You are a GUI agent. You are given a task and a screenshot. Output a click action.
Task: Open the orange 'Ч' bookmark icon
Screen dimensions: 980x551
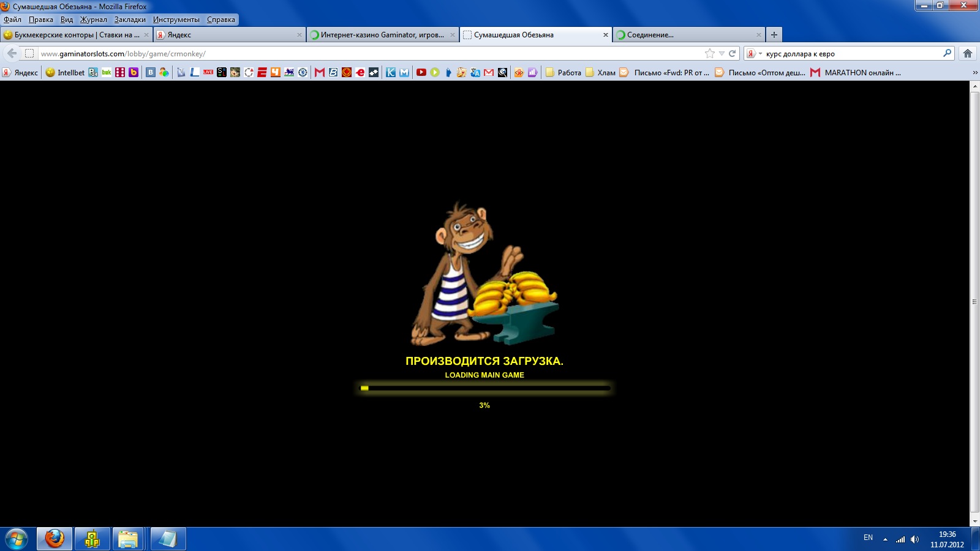pos(276,72)
